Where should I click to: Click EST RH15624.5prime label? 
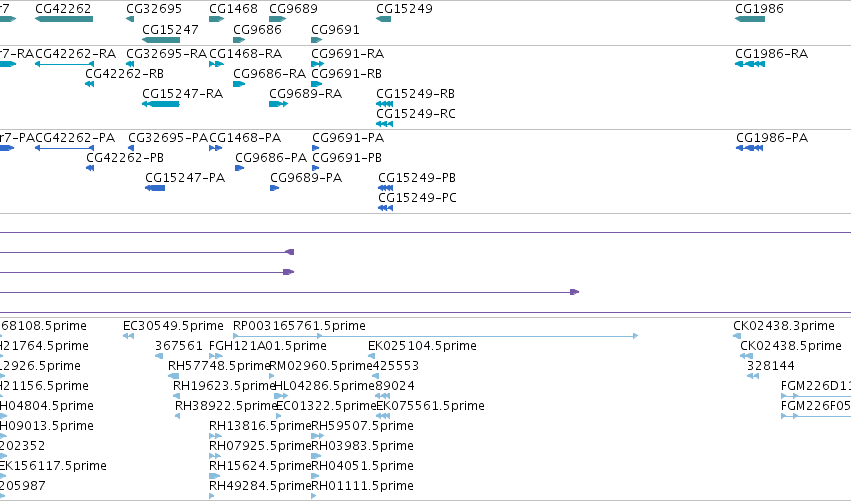tap(260, 466)
